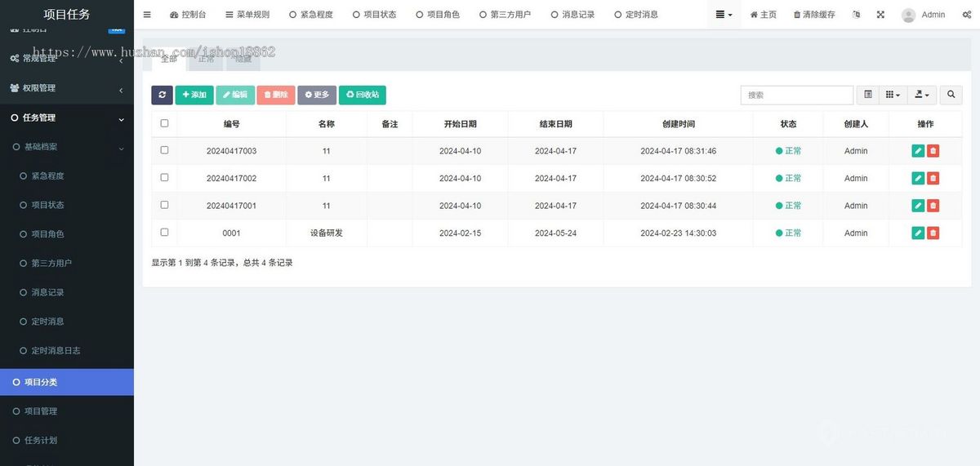Tick the select-all header checkbox
Screen dimensions: 980x466
coord(164,123)
